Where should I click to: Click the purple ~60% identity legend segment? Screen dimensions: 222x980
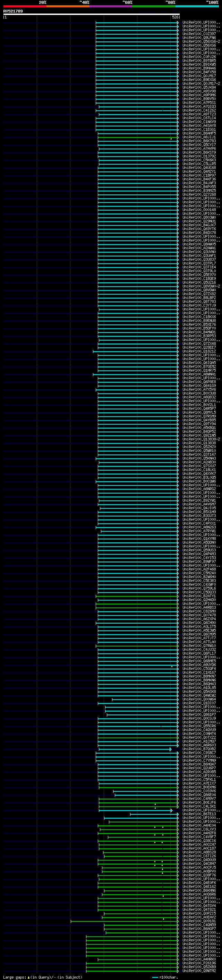tap(111, 6)
